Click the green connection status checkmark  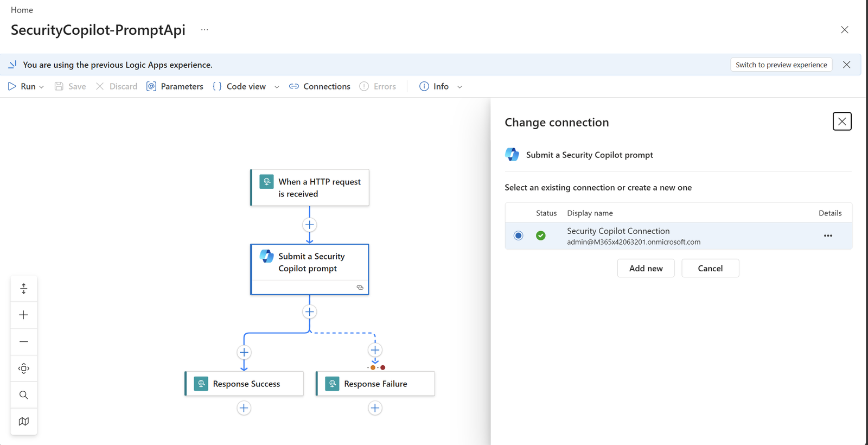point(541,236)
